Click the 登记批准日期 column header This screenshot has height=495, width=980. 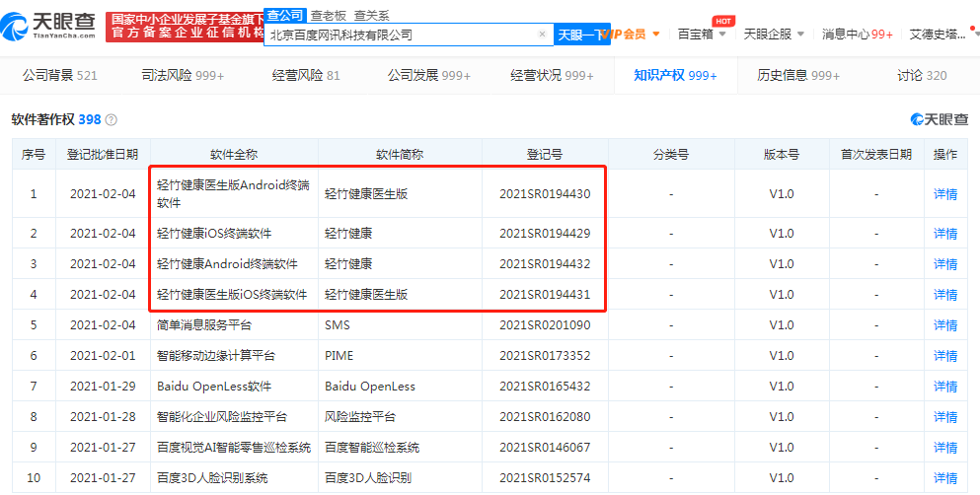pos(103,155)
